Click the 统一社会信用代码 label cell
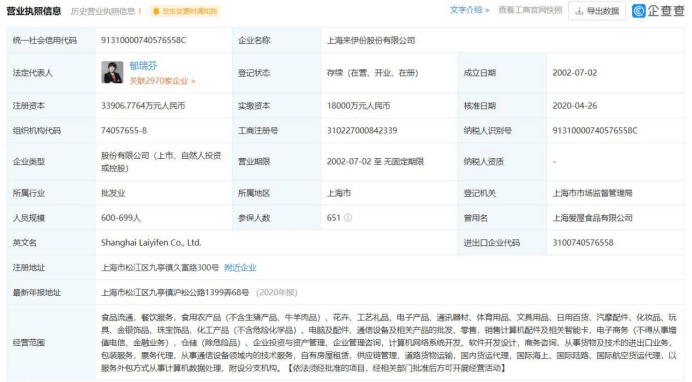 pyautogui.click(x=51, y=40)
